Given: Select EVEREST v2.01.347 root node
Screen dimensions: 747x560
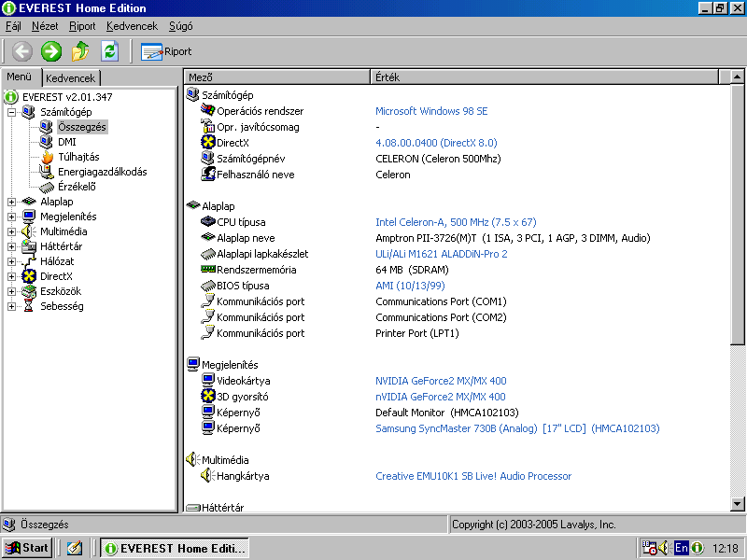Looking at the screenshot, I should pos(67,97).
